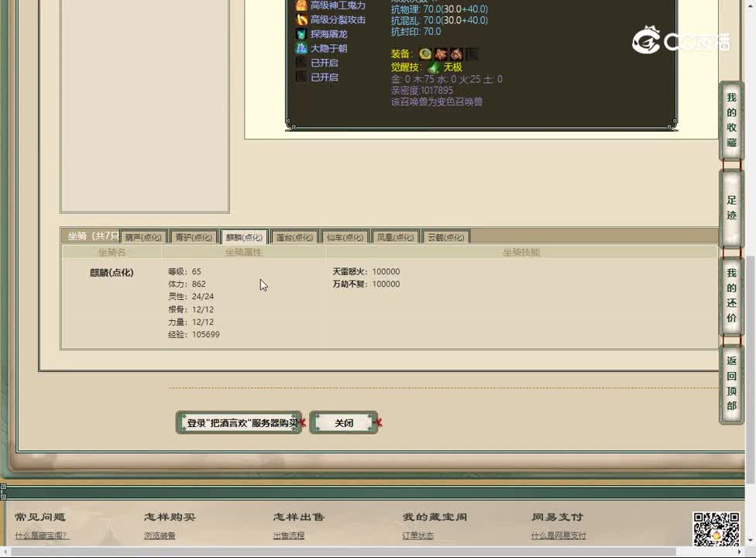This screenshot has width=756, height=558.
Task: Open the 探海屠龙 skill icon
Action: (x=301, y=33)
